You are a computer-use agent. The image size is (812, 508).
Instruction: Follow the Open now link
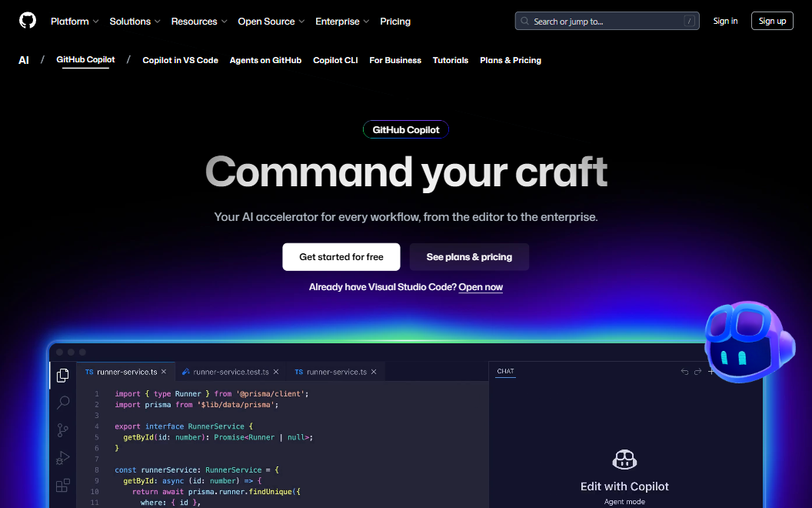click(481, 287)
